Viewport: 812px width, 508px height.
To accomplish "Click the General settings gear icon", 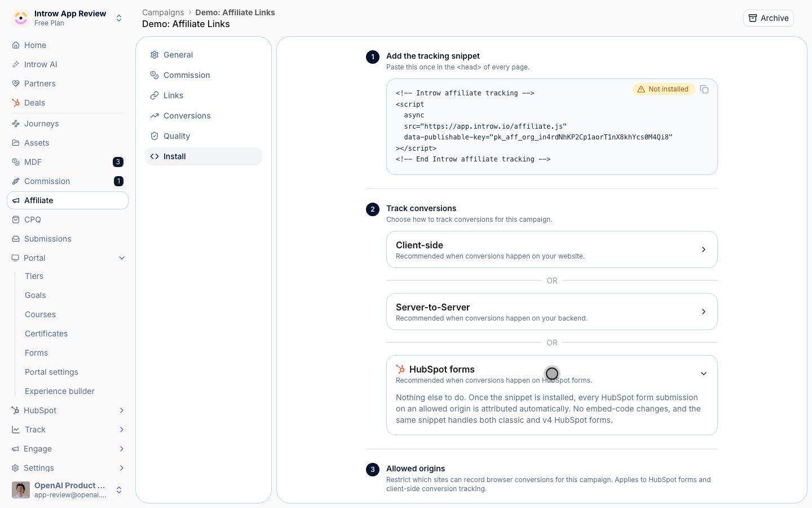I will coord(155,55).
